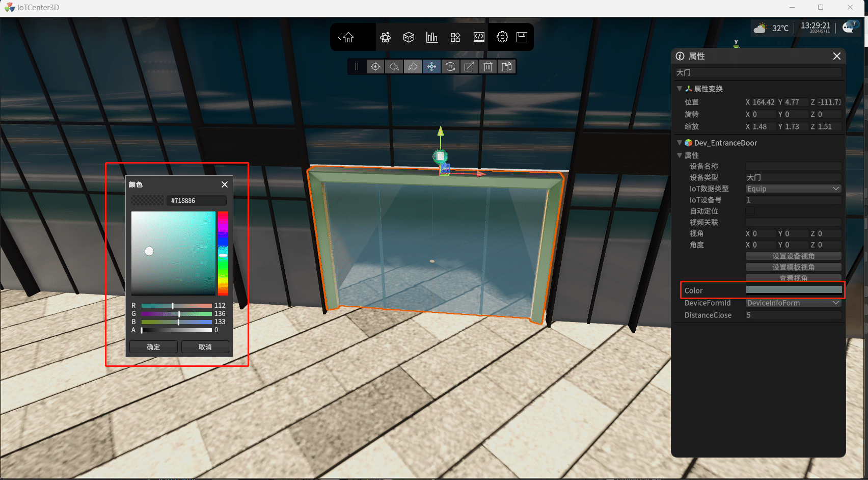The width and height of the screenshot is (868, 480).
Task: Open the code script editor
Action: tap(479, 37)
